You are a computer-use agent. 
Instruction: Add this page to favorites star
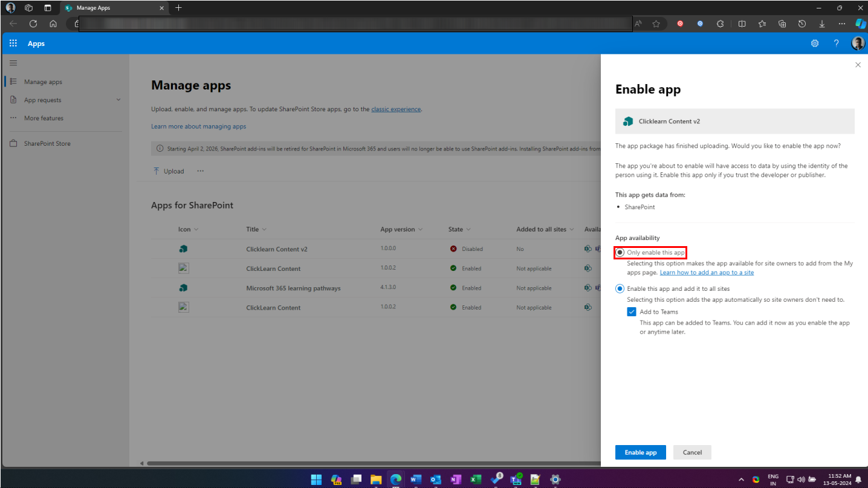pos(656,24)
